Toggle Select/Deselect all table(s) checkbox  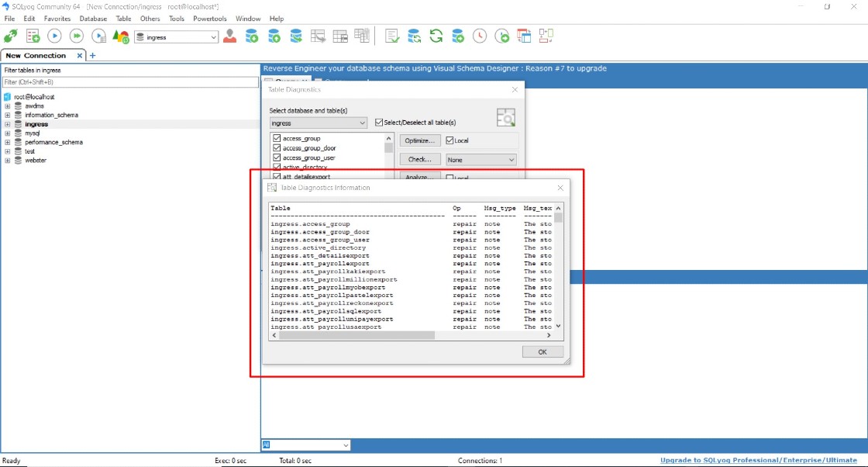379,123
